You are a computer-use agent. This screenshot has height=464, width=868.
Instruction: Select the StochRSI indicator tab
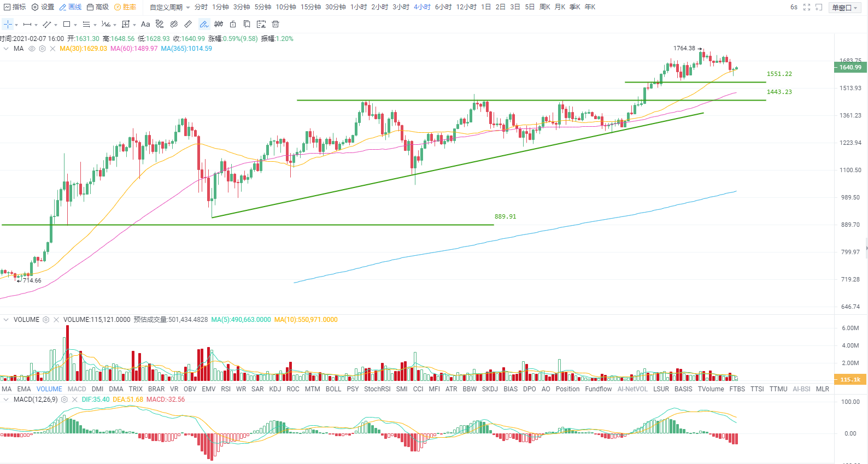coord(377,389)
